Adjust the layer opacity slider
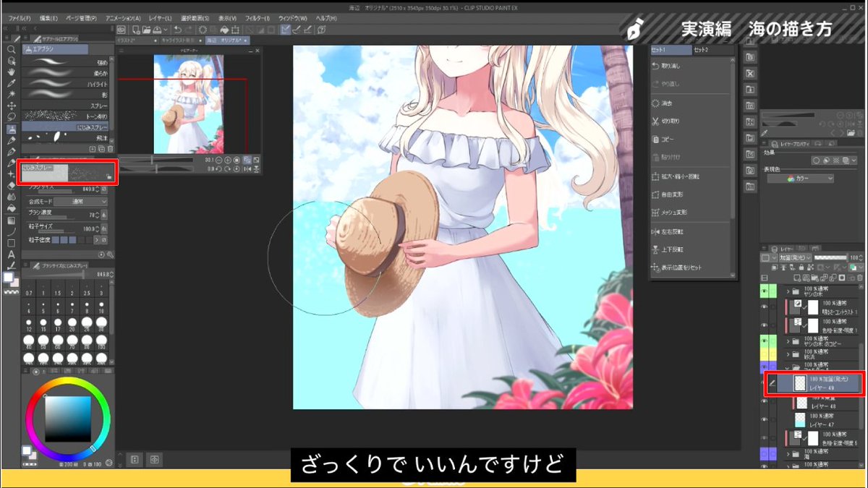Viewport: 868px width, 488px height. coord(830,257)
